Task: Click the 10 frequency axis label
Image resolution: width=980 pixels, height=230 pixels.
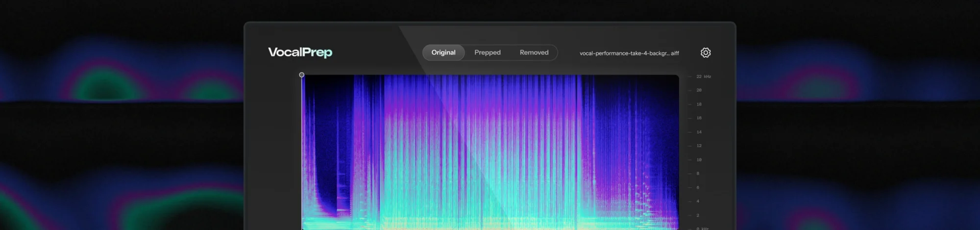Action: (x=699, y=160)
